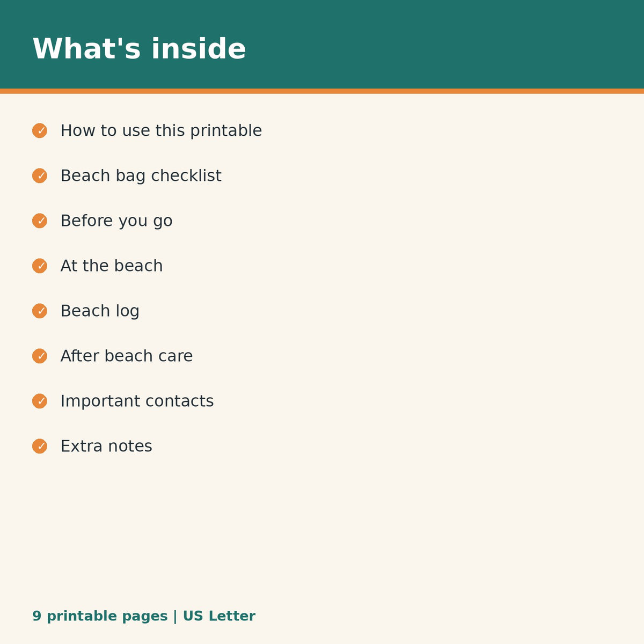Viewport: 644px width, 644px height.
Task: Select the check icon beside Important contacts
Action: 40,401
